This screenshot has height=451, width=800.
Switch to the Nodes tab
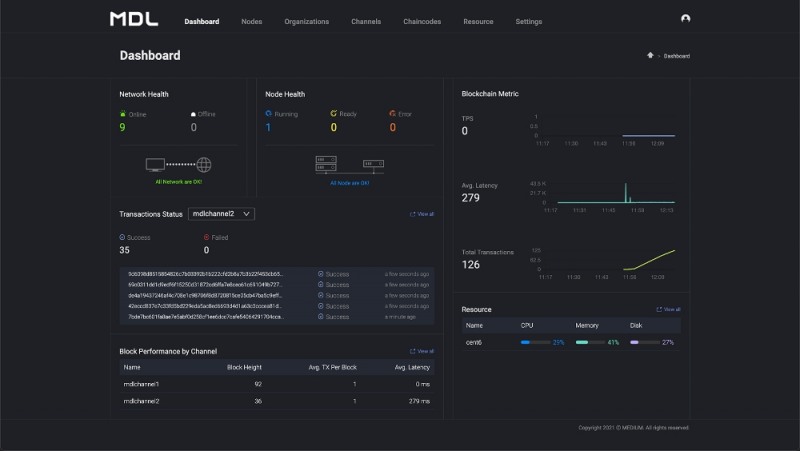252,21
